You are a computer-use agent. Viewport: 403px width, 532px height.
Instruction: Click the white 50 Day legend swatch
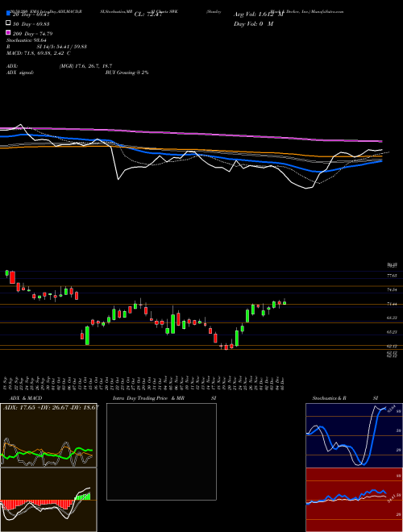8,23
